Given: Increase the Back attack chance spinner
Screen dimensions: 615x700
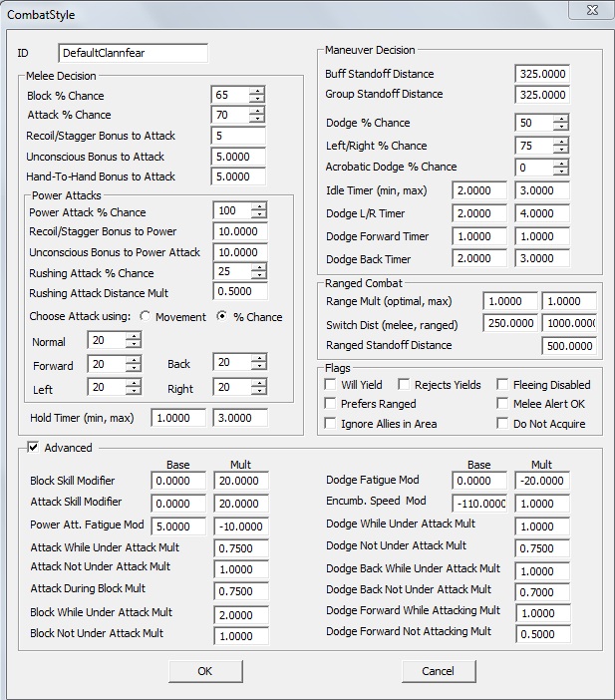Looking at the screenshot, I should (259, 358).
